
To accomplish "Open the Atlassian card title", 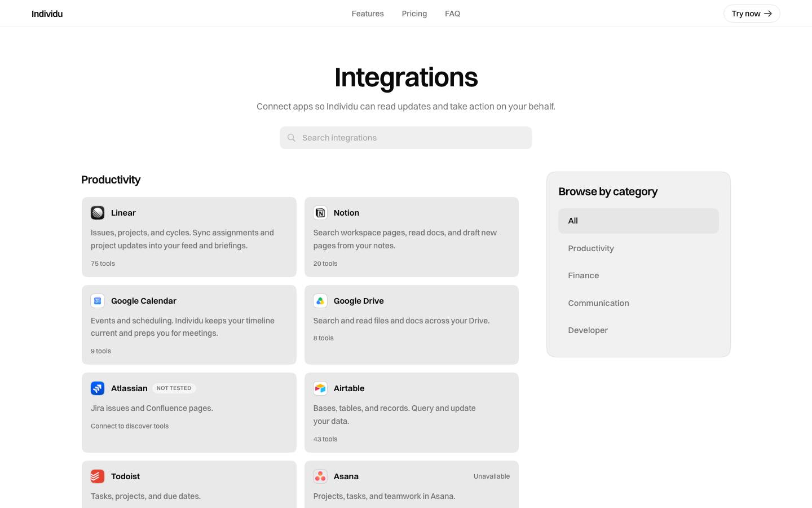I will 129,388.
